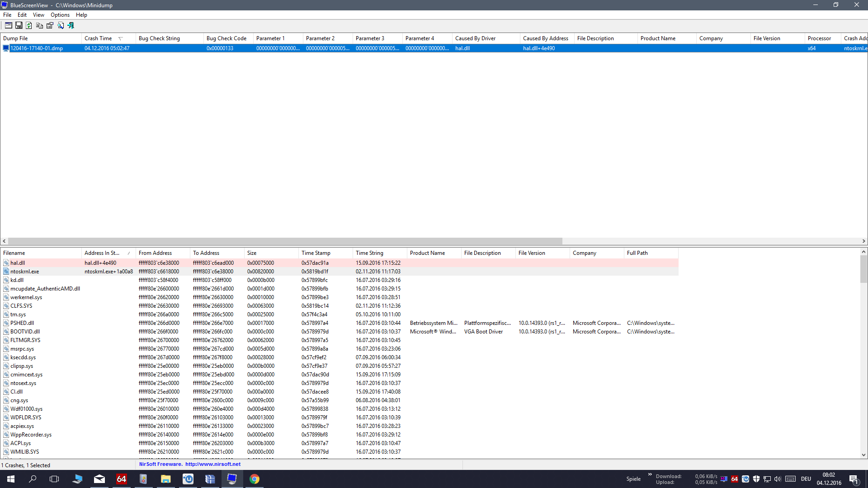Open Windows search magnifier on taskbar
This screenshot has height=488, width=868.
(x=33, y=479)
